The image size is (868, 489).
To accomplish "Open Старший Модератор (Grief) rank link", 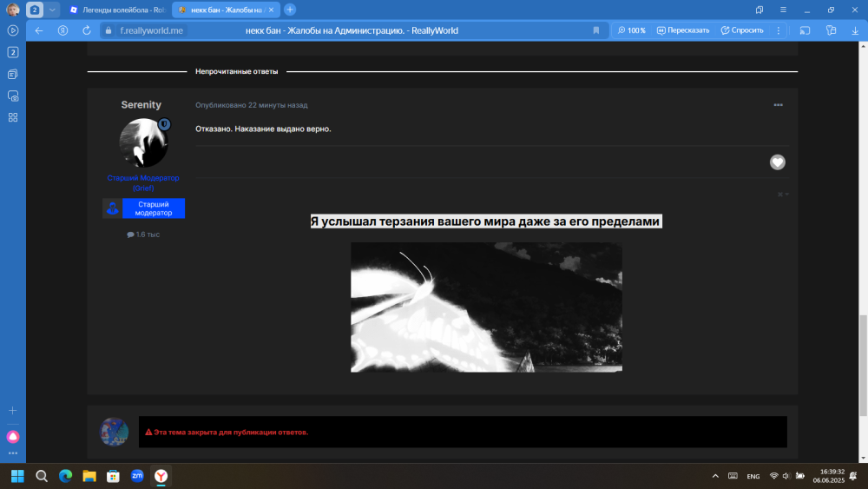I will pos(143,182).
